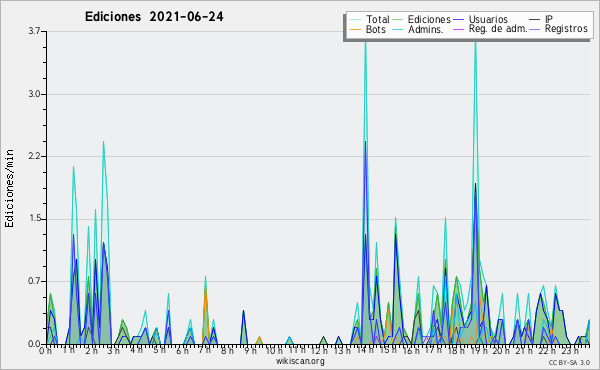Click the '14 h' x-axis label

(365, 350)
